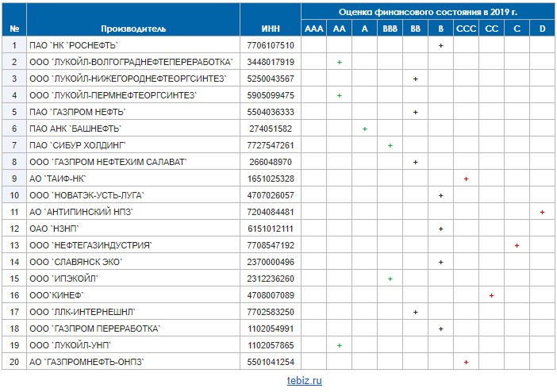Click the INN value 4707026057
557x392 pixels.
point(271,195)
